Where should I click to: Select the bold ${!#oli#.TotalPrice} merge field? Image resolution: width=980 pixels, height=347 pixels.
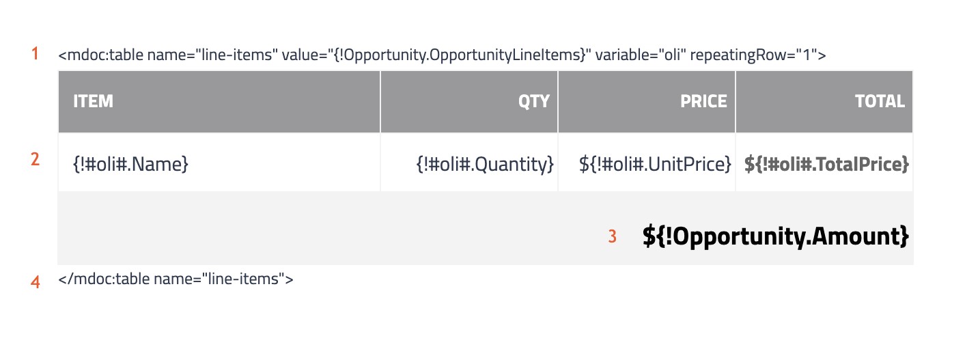point(826,164)
